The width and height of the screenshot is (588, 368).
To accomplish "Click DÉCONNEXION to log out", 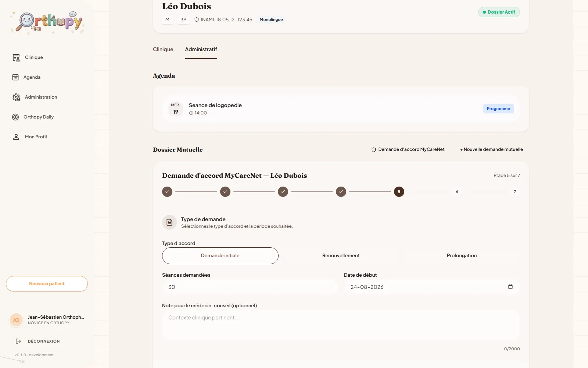I will pyautogui.click(x=44, y=341).
